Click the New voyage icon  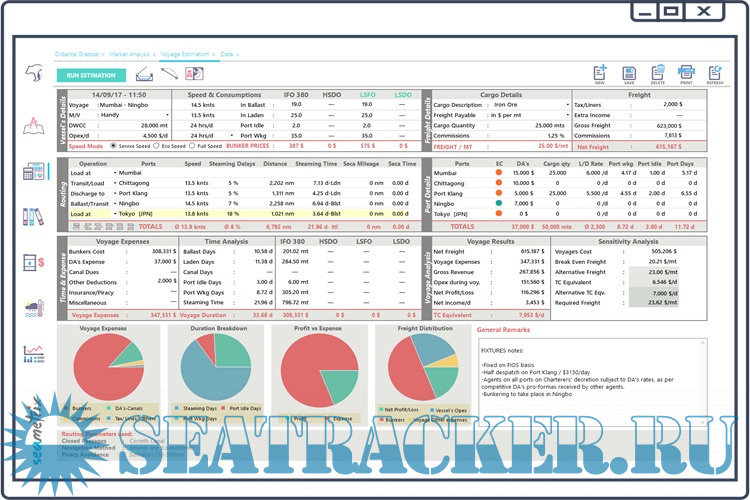click(600, 72)
